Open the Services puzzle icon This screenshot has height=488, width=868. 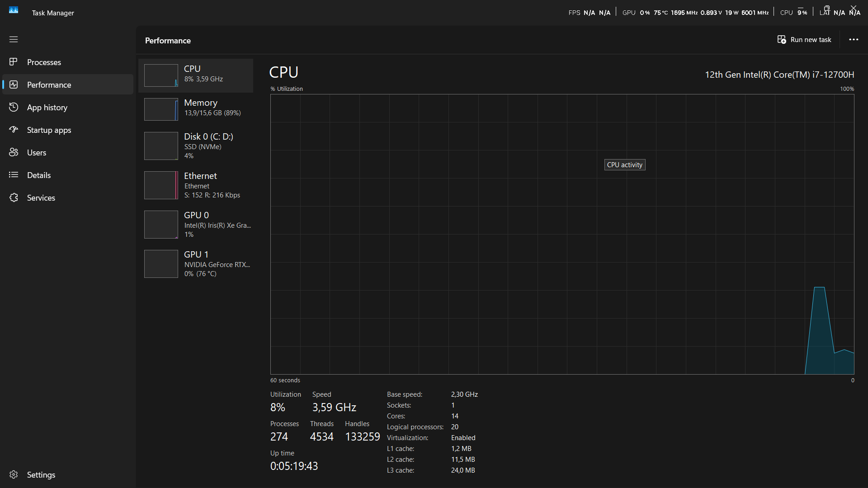pos(14,197)
